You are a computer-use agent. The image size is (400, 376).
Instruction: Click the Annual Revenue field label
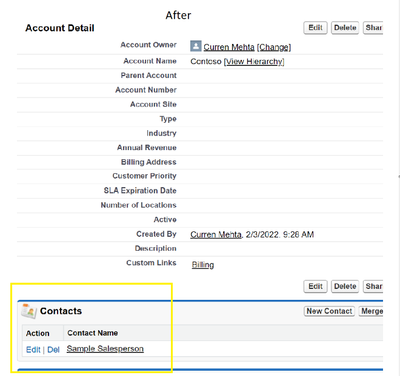[x=147, y=148]
